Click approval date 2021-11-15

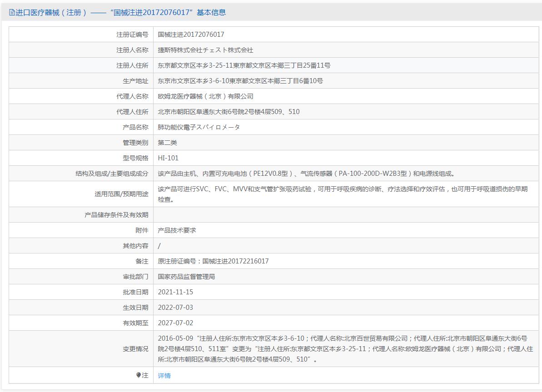tap(175, 292)
